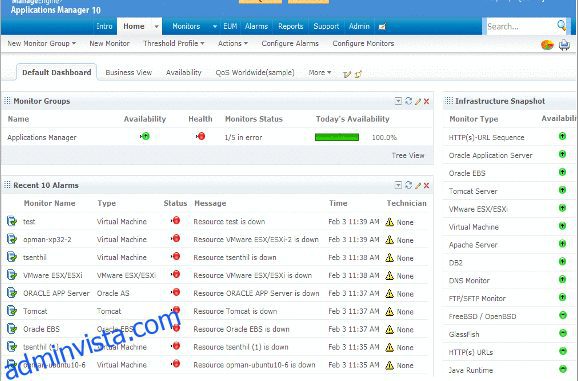Click the New Monitor link

(109, 43)
